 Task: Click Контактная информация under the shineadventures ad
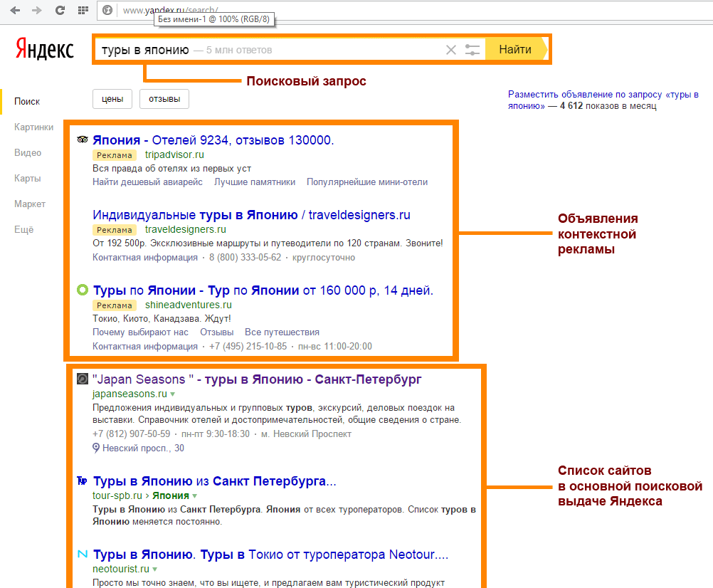point(145,346)
